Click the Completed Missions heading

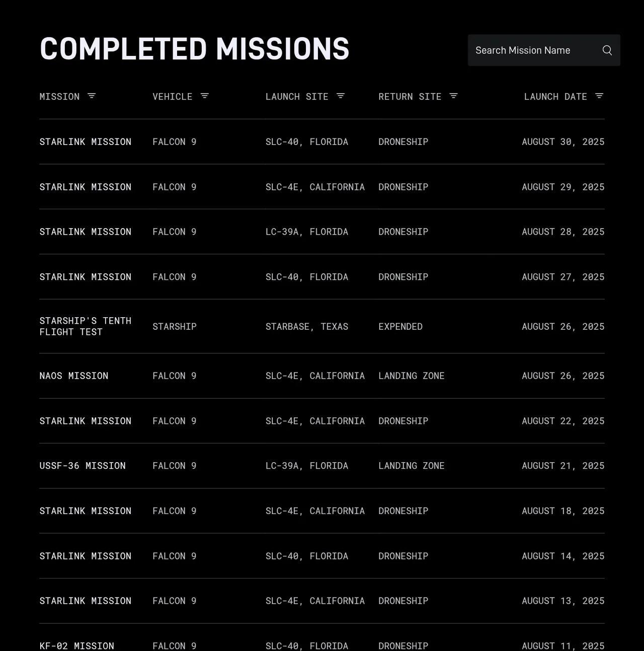coord(194,49)
